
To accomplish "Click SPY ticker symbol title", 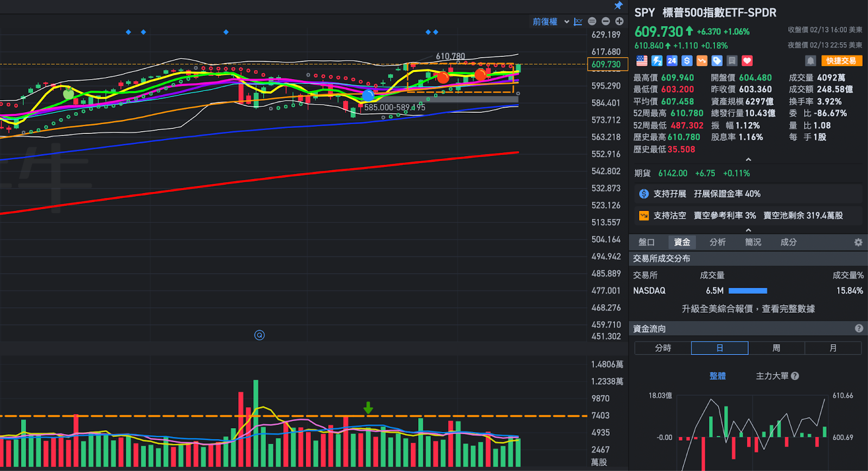I will point(644,12).
